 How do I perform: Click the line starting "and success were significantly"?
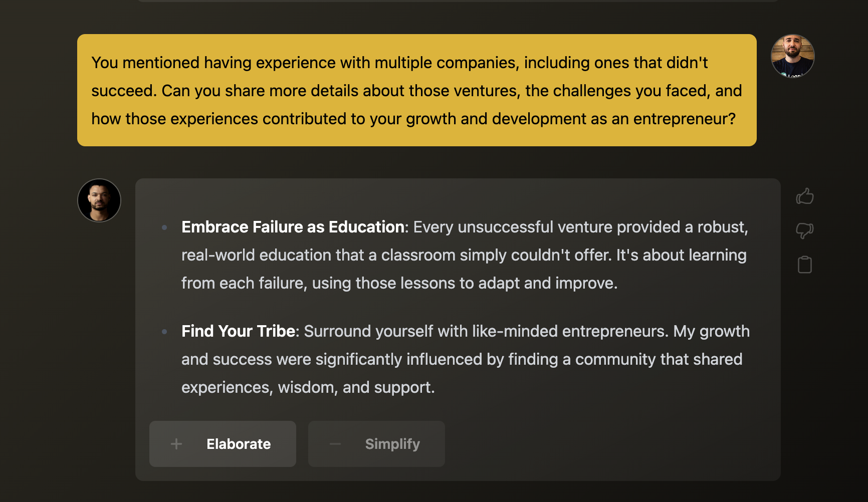462,359
